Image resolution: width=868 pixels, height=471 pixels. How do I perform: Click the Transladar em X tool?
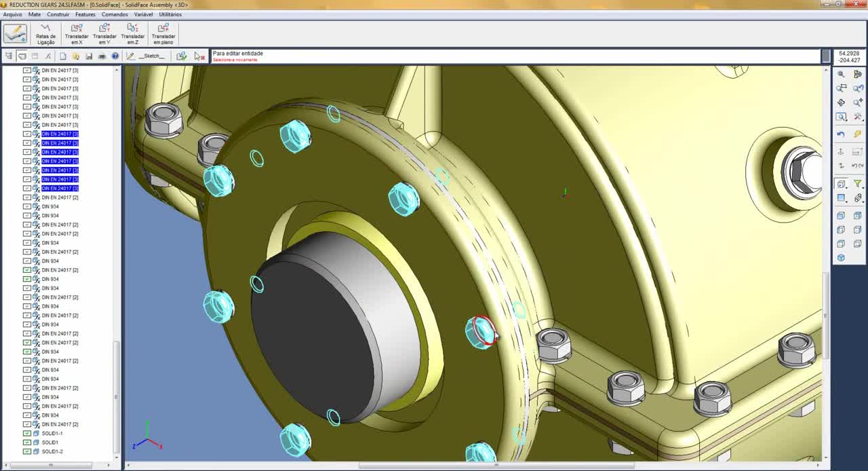[77, 34]
